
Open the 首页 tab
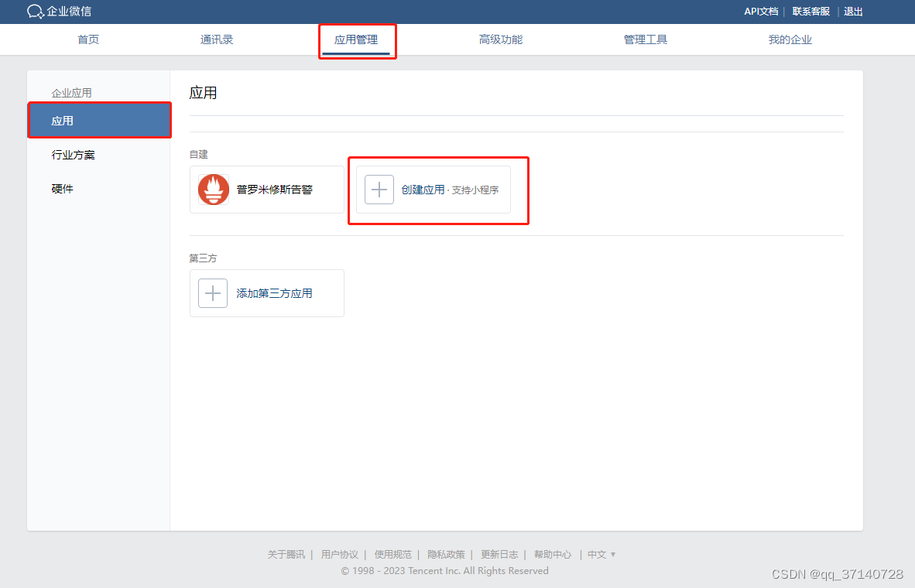coord(88,39)
